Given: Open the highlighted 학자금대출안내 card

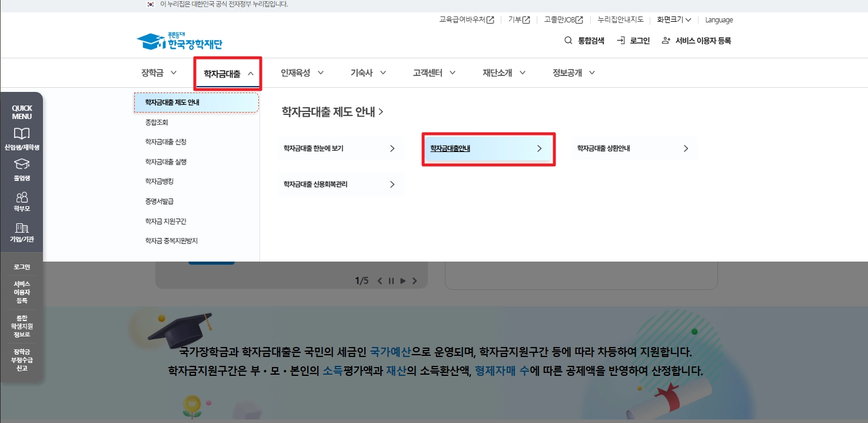Looking at the screenshot, I should [x=488, y=149].
